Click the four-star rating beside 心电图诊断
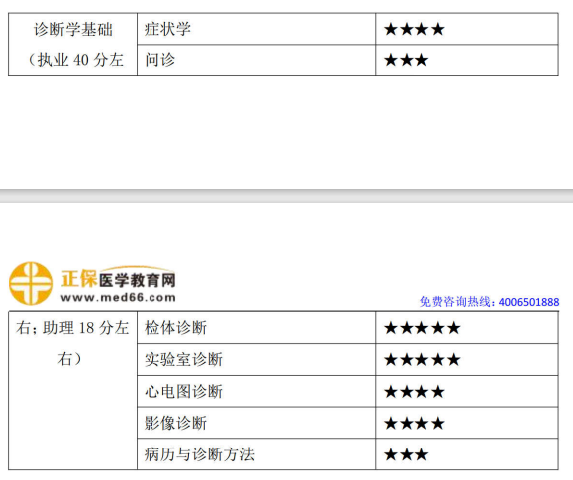This screenshot has width=573, height=480. click(x=414, y=392)
